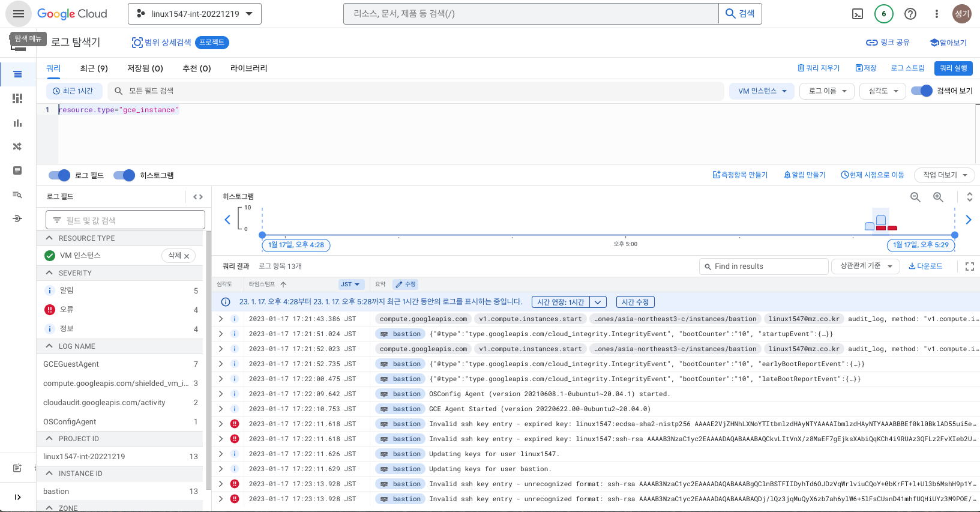The image size is (980, 512).
Task: Select the Query tab
Action: (x=53, y=68)
